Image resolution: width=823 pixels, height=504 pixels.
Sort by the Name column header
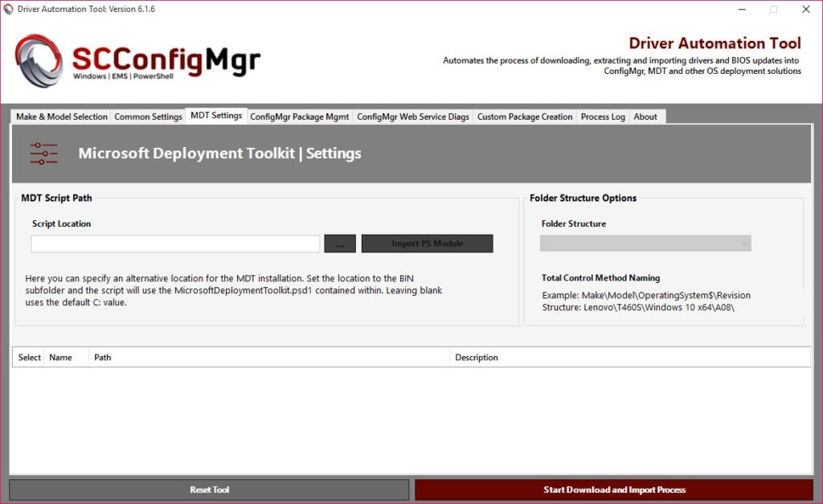pyautogui.click(x=66, y=357)
